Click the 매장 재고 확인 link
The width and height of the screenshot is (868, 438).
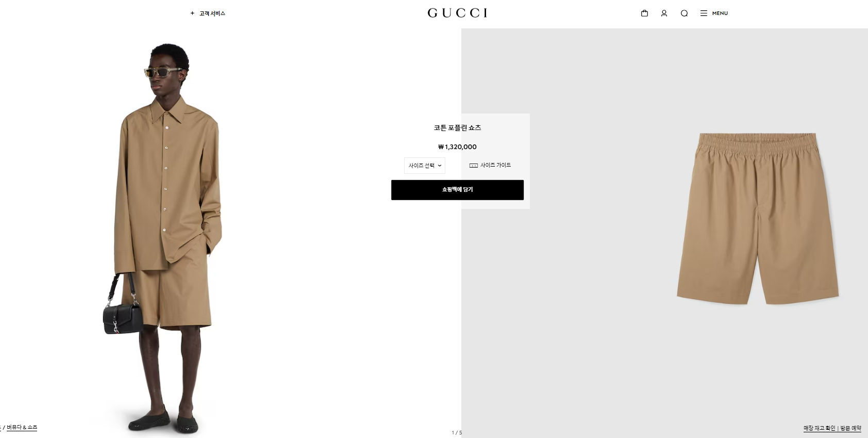point(819,428)
